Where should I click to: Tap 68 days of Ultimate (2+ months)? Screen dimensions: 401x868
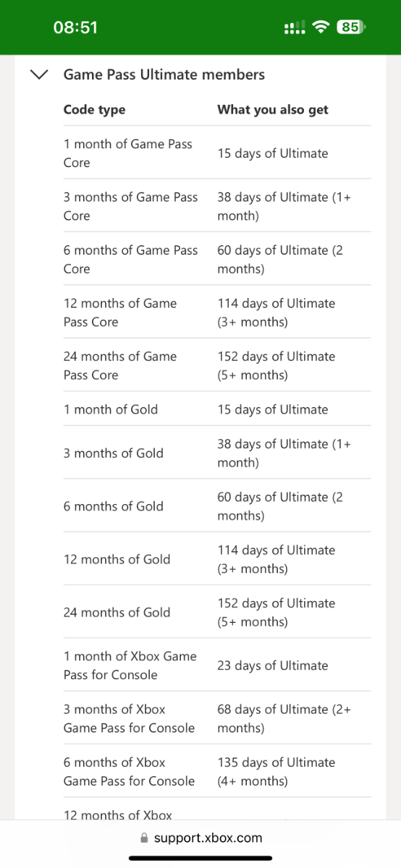click(284, 718)
